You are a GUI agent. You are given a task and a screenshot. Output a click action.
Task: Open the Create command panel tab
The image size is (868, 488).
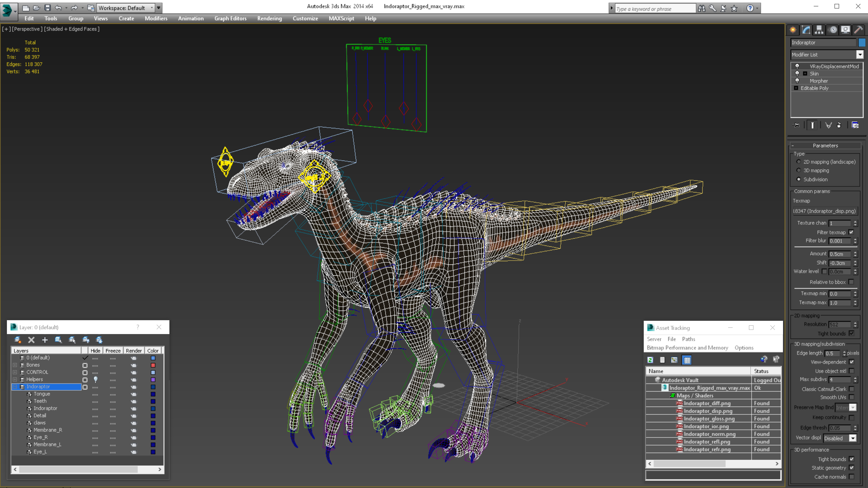pyautogui.click(x=793, y=30)
